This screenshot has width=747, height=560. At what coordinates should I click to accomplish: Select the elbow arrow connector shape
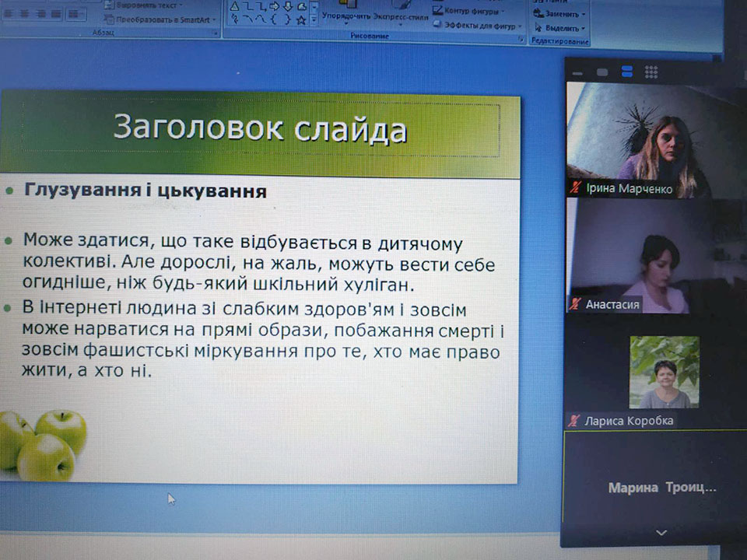(261, 7)
